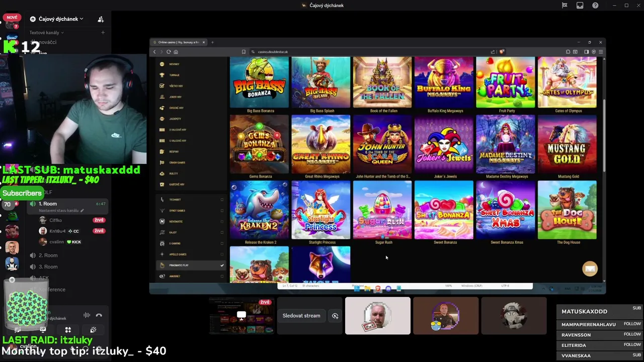This screenshot has width=644, height=362.
Task: Open the Rulety roulette category
Action: click(174, 173)
